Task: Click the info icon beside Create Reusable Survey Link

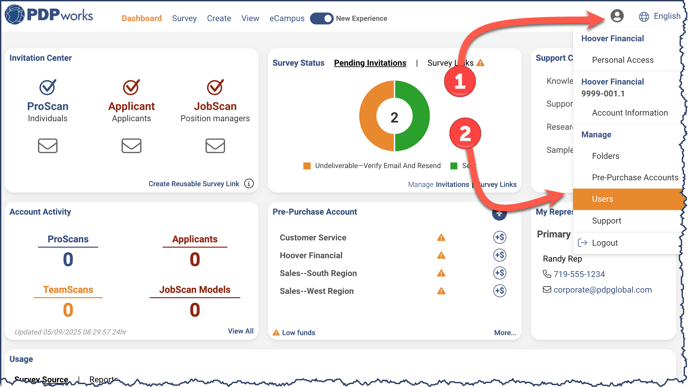Action: [249, 183]
